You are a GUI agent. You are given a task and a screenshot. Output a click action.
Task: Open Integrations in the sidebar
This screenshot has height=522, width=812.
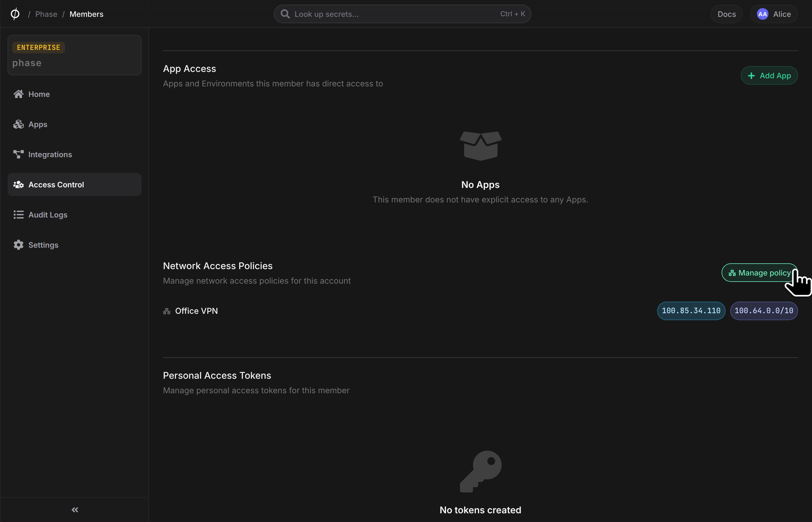(74, 155)
